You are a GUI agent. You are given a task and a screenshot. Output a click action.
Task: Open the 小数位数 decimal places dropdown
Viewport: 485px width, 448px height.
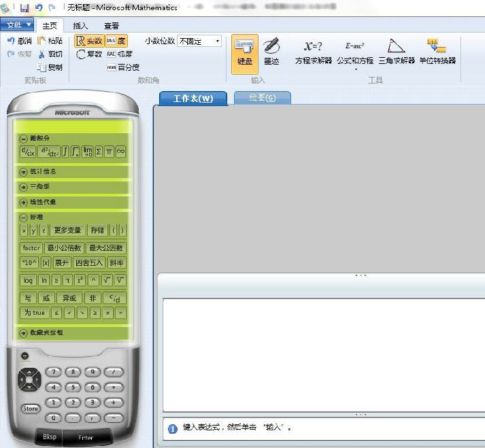199,41
